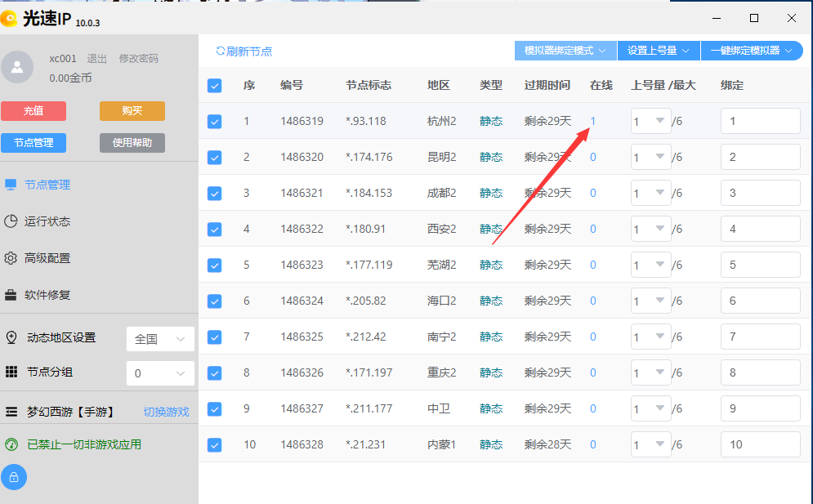Open the 节点分组 dropdown showing 0

tap(160, 373)
